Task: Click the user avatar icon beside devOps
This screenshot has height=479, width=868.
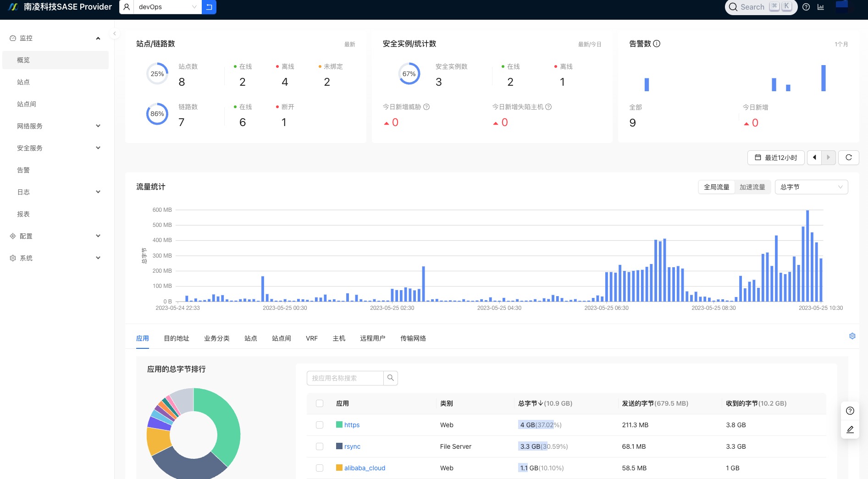Action: pyautogui.click(x=127, y=7)
